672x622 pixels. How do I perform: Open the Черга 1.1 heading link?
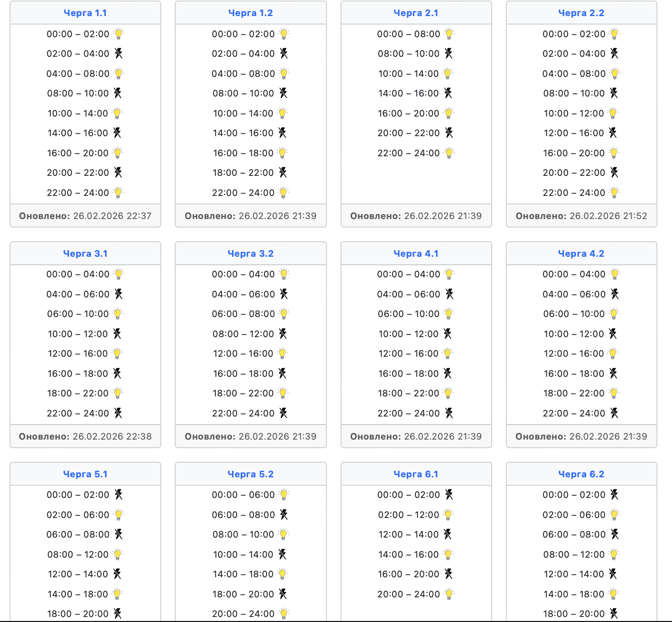coord(85,13)
